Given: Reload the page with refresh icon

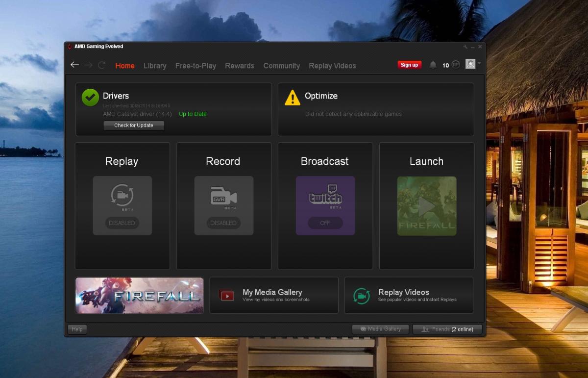Looking at the screenshot, I should (102, 65).
